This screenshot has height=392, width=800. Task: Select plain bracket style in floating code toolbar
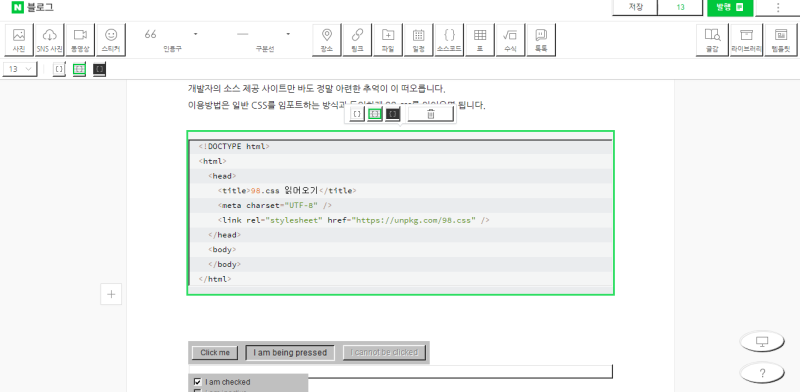[357, 114]
